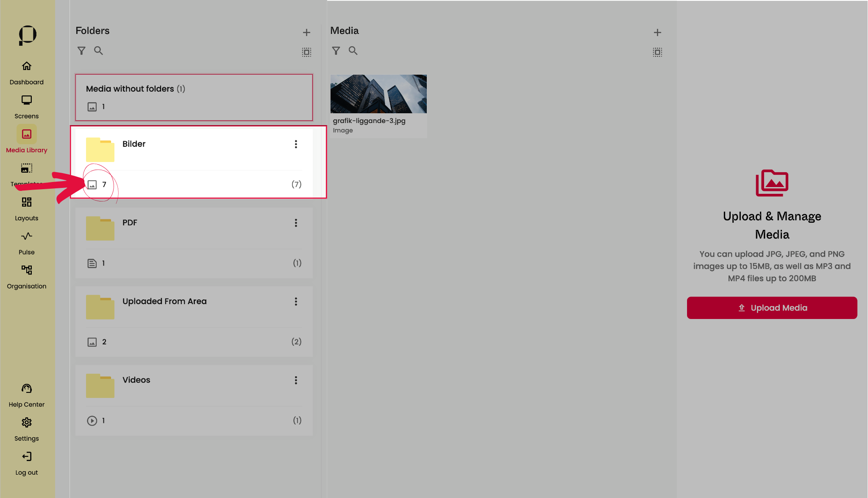Click the search icon in Folders panel
This screenshot has width=868, height=498.
pos(98,51)
